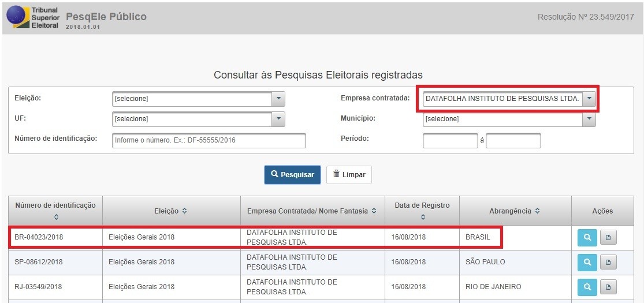The height and width of the screenshot is (303, 644).
Task: Open the UF dropdown
Action: [x=198, y=119]
